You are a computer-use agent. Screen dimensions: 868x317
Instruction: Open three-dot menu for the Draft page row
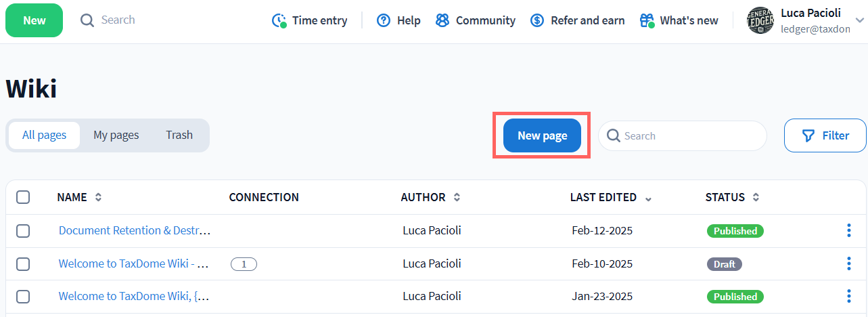pos(849,263)
